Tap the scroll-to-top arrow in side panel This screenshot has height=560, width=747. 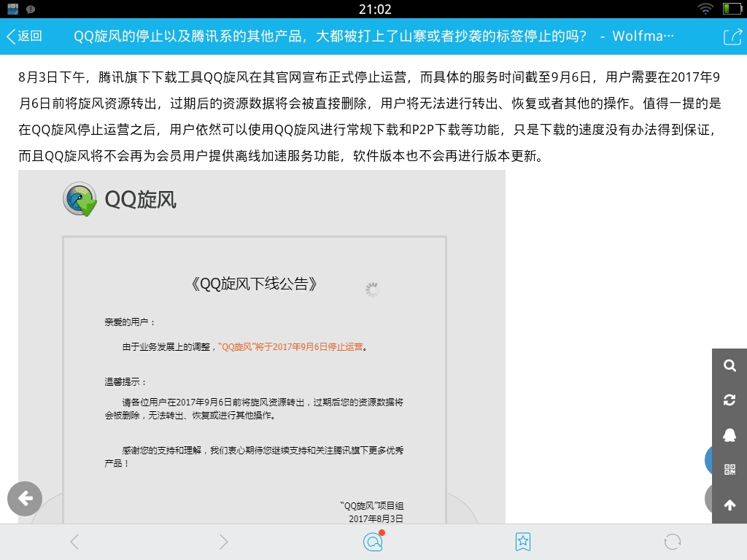point(729,505)
